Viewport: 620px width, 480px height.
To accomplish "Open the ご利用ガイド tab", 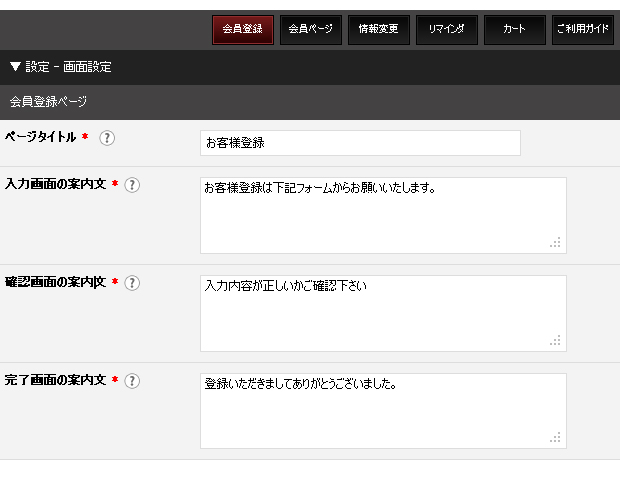I will pyautogui.click(x=583, y=30).
